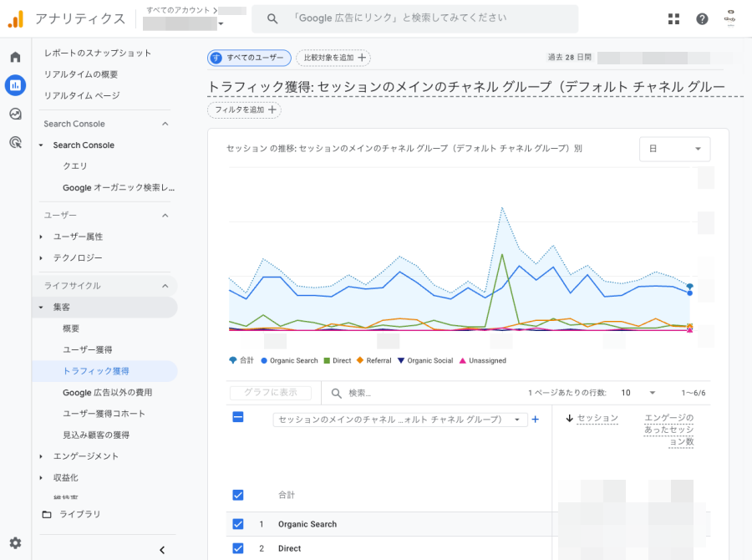The image size is (752, 560).
Task: Open the account selector dropdown arrow
Action: (221, 23)
